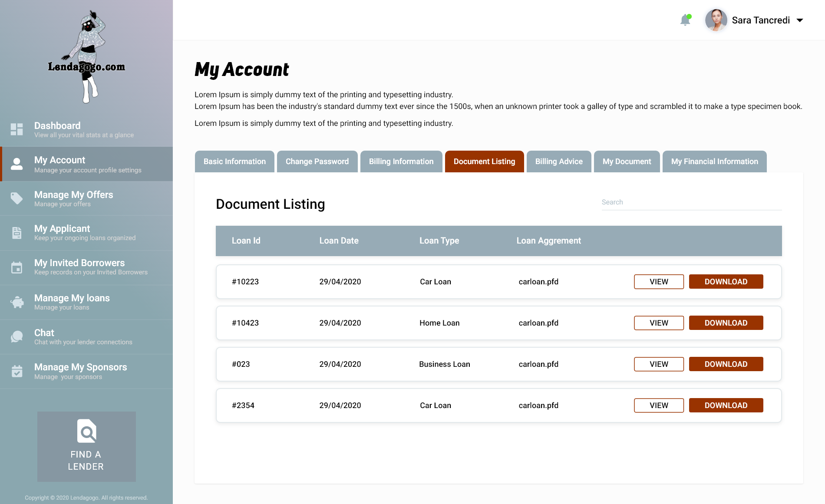Click the My Invited Borrowers calendar icon
Viewport: 825px width, 504px height.
click(17, 267)
